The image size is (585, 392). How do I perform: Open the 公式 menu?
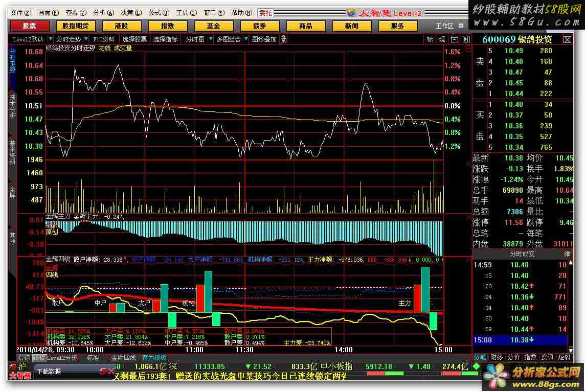(159, 13)
